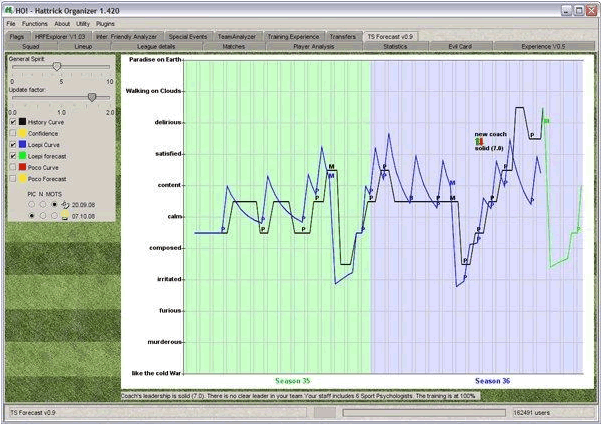Click the blue Loepi Curve color swatch
This screenshot has width=602, height=425.
point(23,145)
